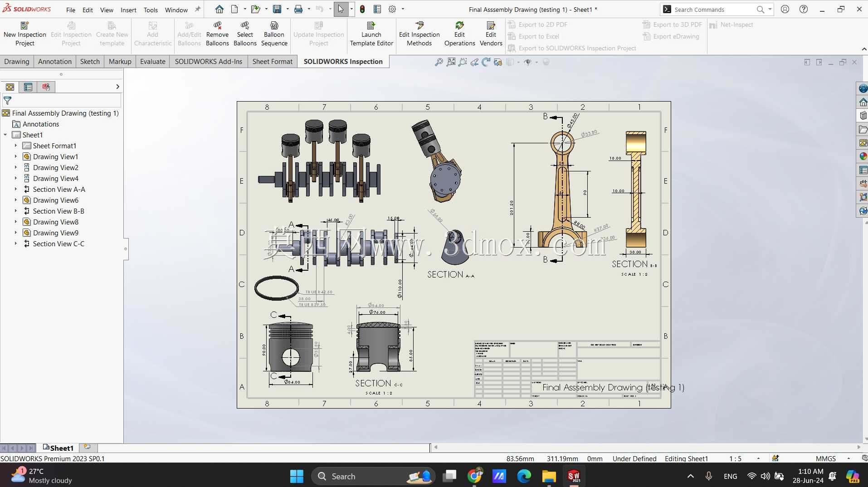Open Design Library in task pane

(863, 116)
